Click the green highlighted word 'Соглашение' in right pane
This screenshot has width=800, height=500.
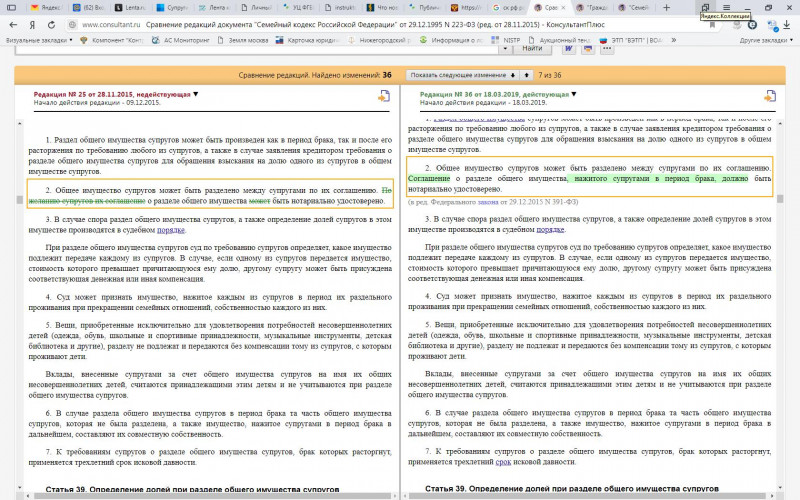tap(429, 179)
